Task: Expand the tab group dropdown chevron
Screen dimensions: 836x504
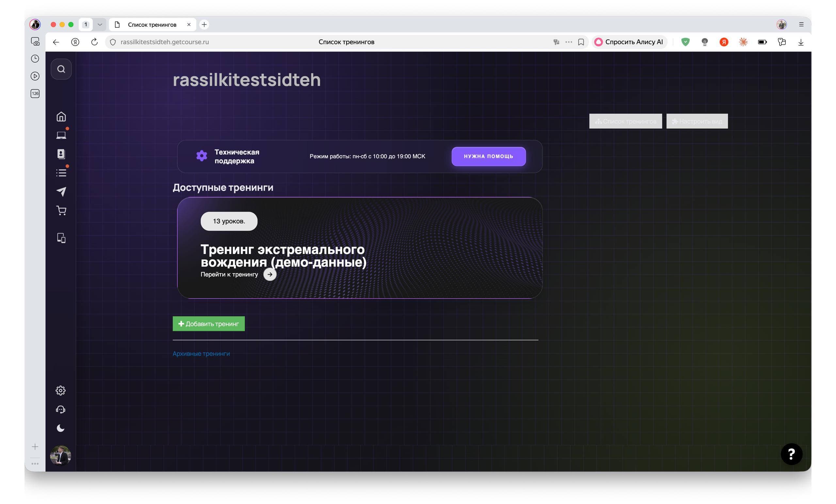Action: click(100, 24)
